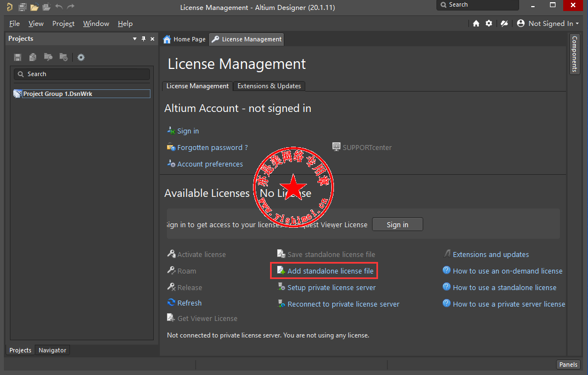
Task: Click the folder with magnifier icon in Projects toolbar
Action: click(48, 57)
